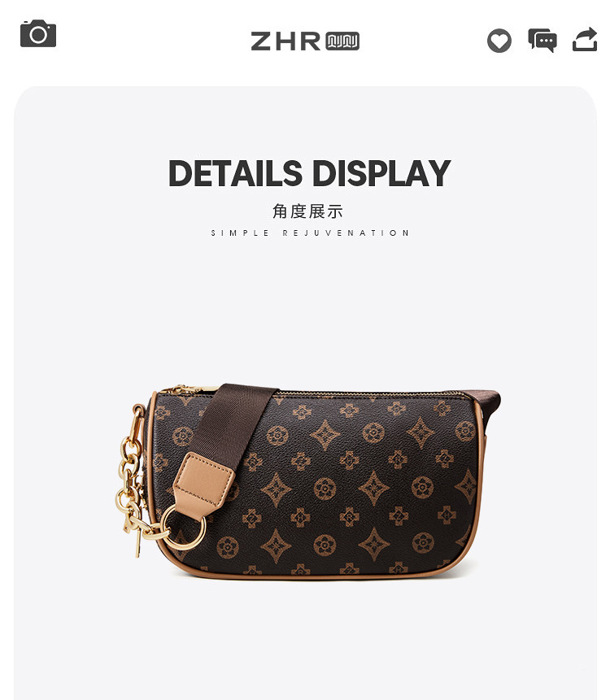Click the ZHR brand logo text
The image size is (610, 700).
click(285, 41)
